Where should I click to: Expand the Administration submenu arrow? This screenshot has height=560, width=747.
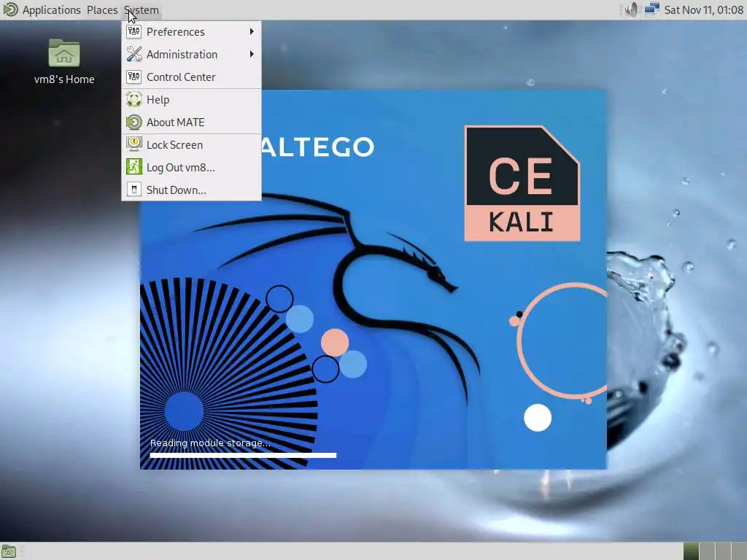[x=252, y=54]
